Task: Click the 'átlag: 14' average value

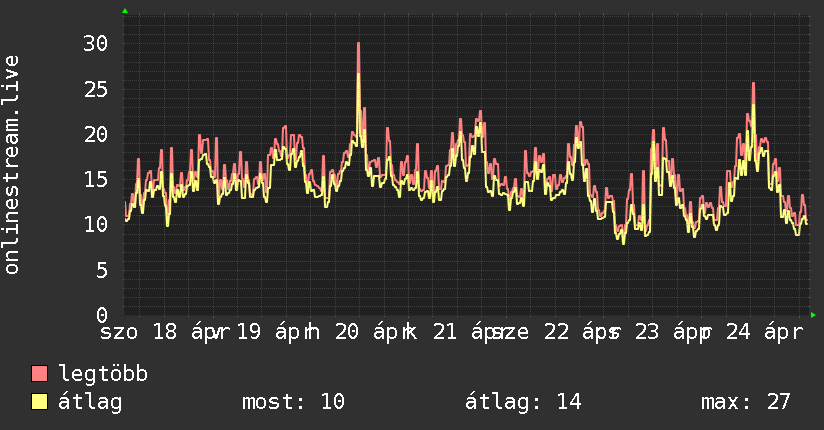Action: 523,402
